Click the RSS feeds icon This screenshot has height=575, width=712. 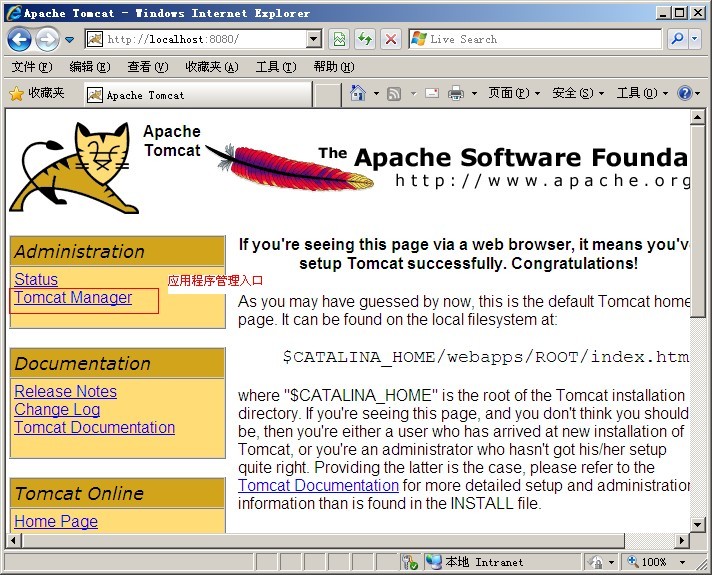pos(394,94)
